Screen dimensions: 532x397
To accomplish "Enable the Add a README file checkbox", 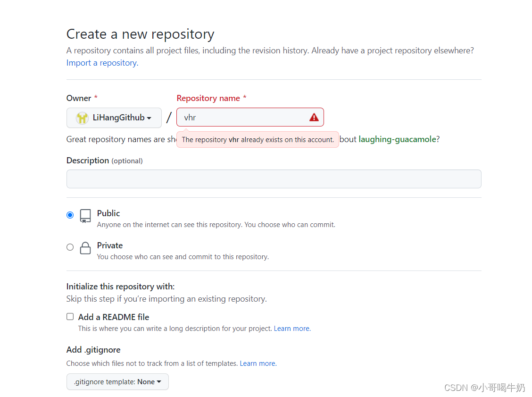I will click(70, 317).
